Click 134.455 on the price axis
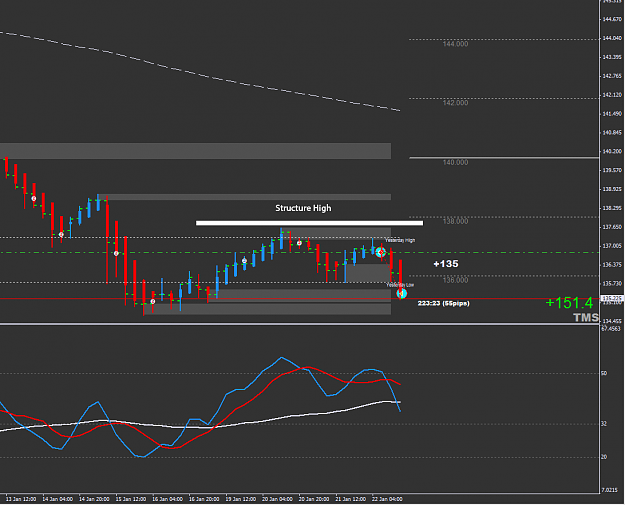625x505 pixels. tap(612, 322)
